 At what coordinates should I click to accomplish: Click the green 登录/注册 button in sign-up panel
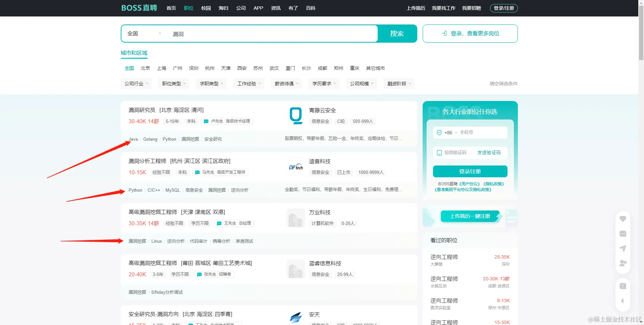click(x=470, y=171)
